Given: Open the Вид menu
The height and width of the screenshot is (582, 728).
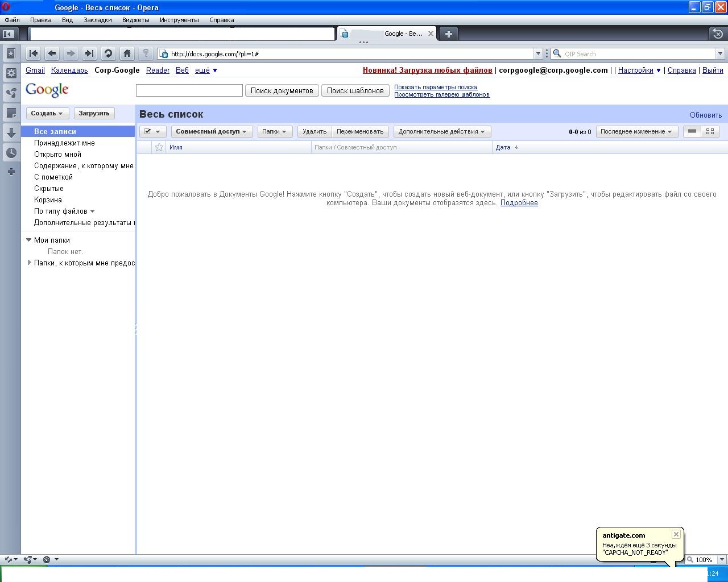Looking at the screenshot, I should coord(67,20).
